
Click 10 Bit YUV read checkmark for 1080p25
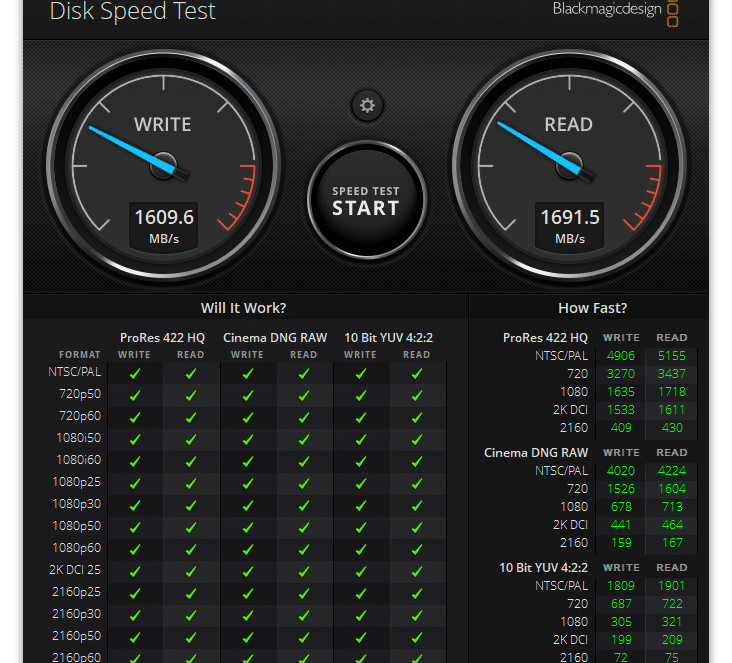pyautogui.click(x=417, y=484)
